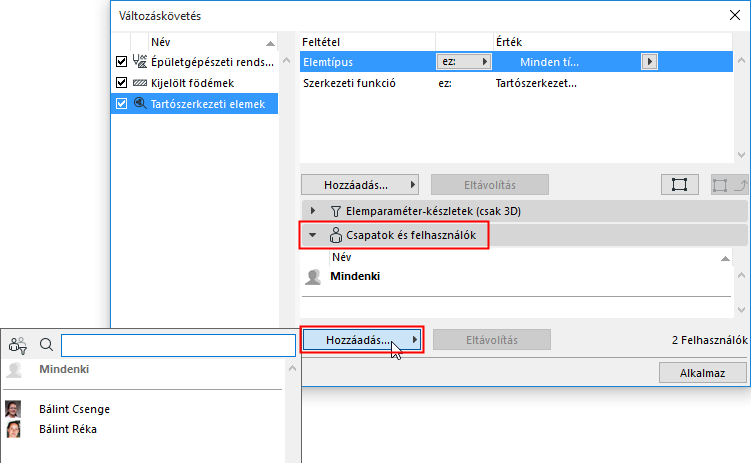751x463 pixels.
Task: Disable the Tartószerkezeti elemek checkbox
Action: tap(122, 102)
